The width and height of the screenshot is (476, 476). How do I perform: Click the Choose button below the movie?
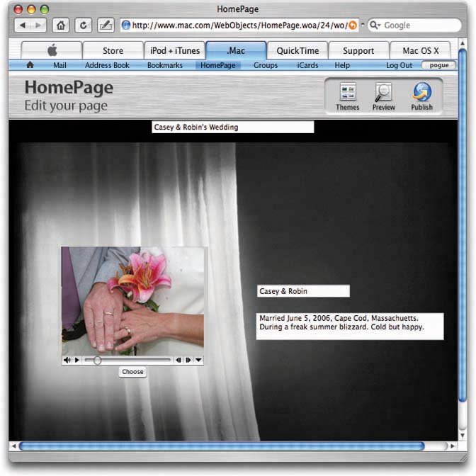point(132,372)
